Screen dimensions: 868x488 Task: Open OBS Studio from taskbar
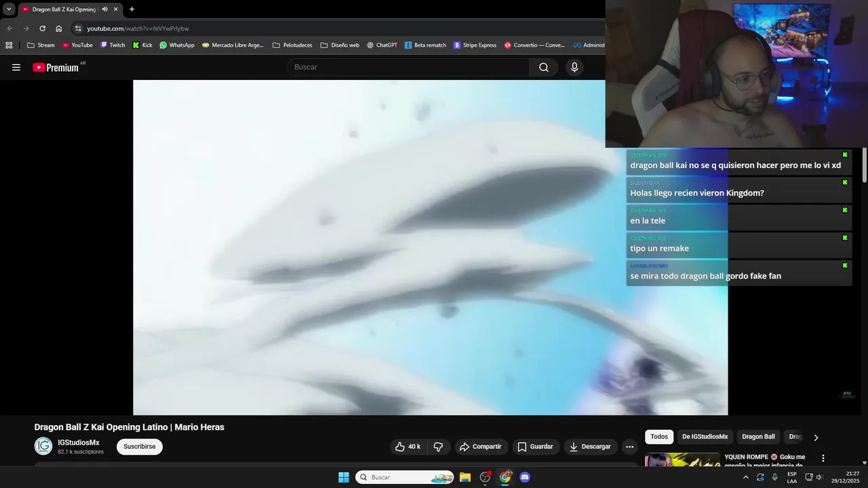(x=485, y=477)
